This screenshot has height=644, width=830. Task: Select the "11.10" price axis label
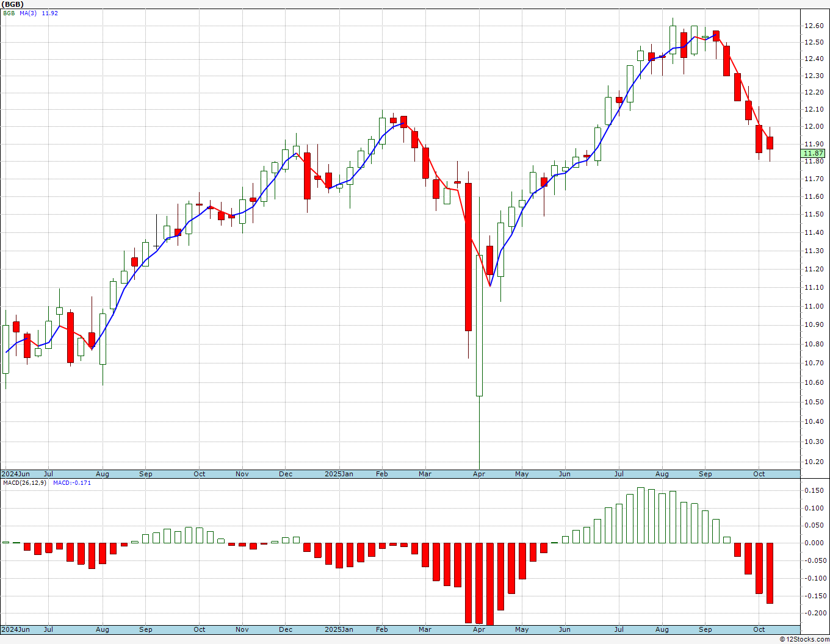tap(814, 287)
